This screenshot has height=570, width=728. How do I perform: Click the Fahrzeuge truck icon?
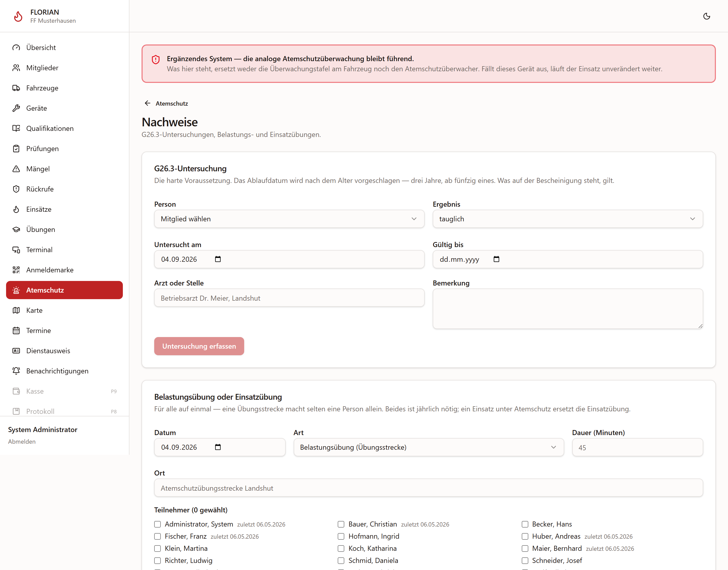(16, 88)
